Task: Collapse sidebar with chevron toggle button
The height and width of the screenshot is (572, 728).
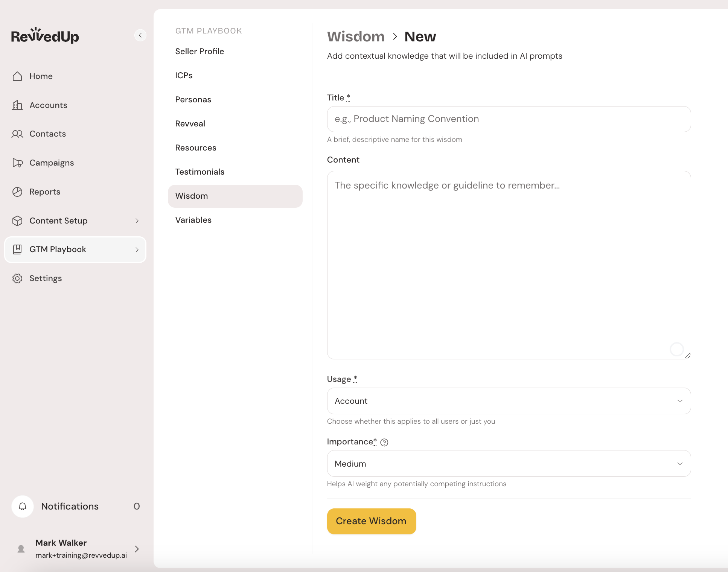Action: 140,35
